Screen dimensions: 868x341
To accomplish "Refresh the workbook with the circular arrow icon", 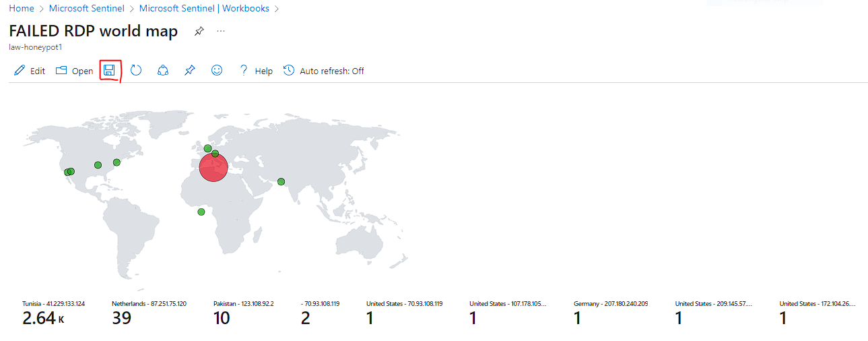I will (x=136, y=70).
